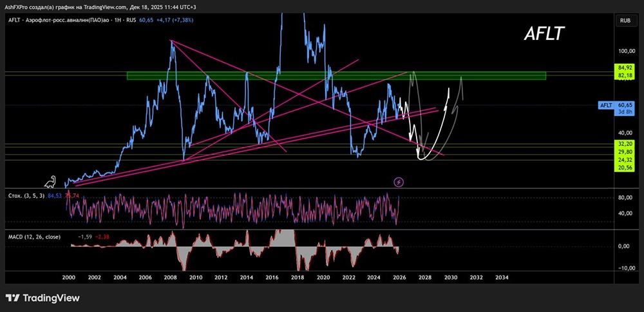Click the 2010 year label on time axis
The image size is (644, 312).
pos(196,277)
